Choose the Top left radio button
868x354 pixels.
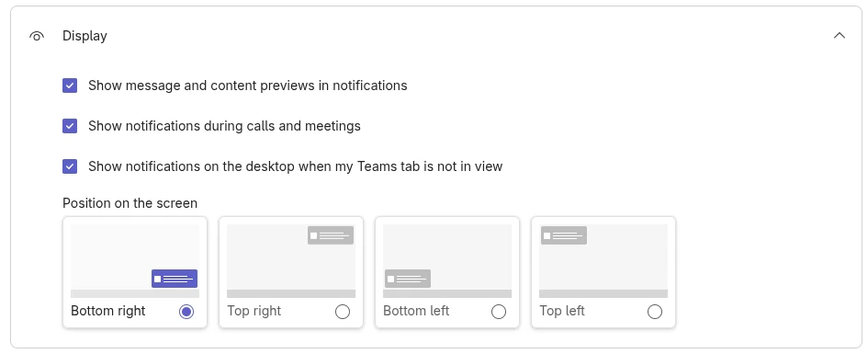(x=655, y=312)
